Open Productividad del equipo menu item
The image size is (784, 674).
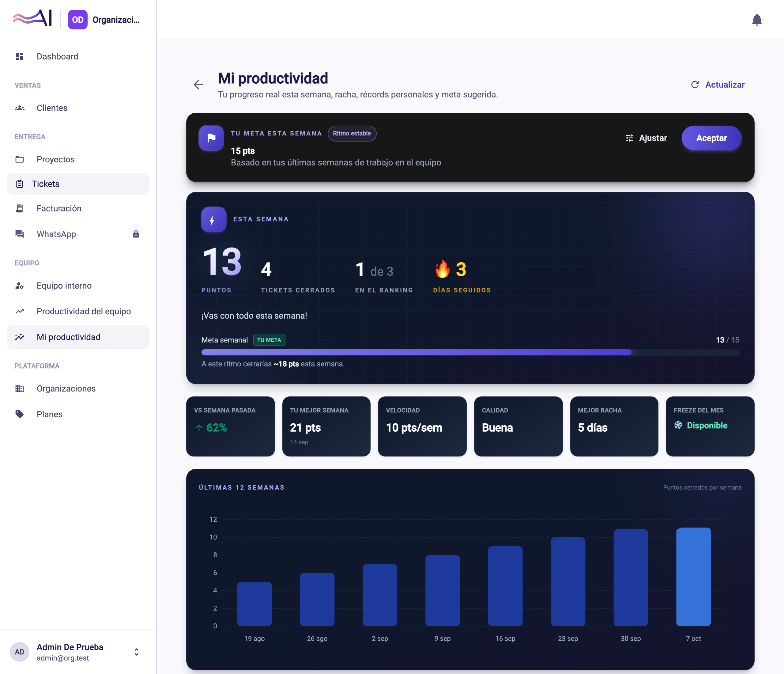coord(78,312)
